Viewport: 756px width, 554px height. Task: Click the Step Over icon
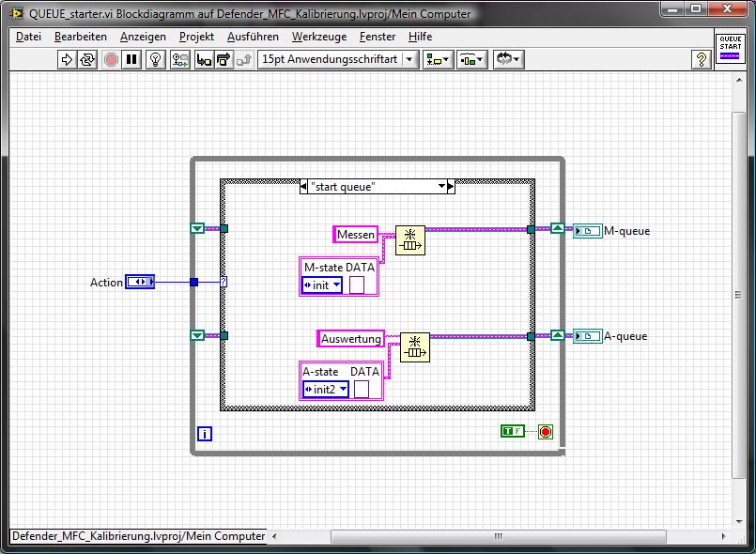tap(224, 59)
